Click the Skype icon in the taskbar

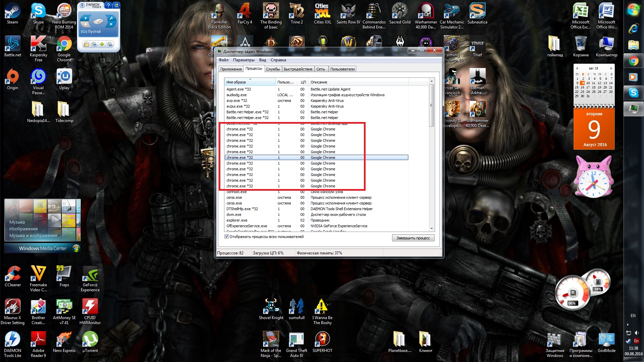tap(633, 93)
